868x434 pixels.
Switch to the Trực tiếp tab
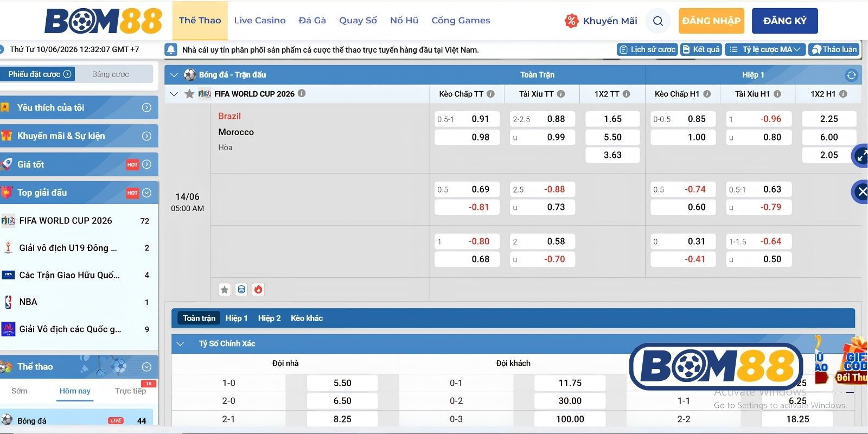[x=131, y=391]
